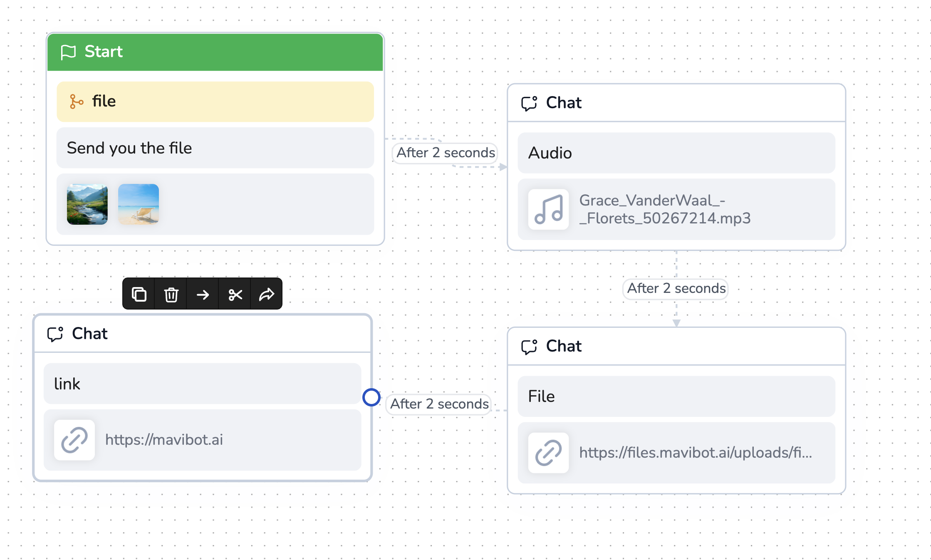Screen dimensions: 931x560
Task: Click the blue connector circle on link block
Action: 371,397
